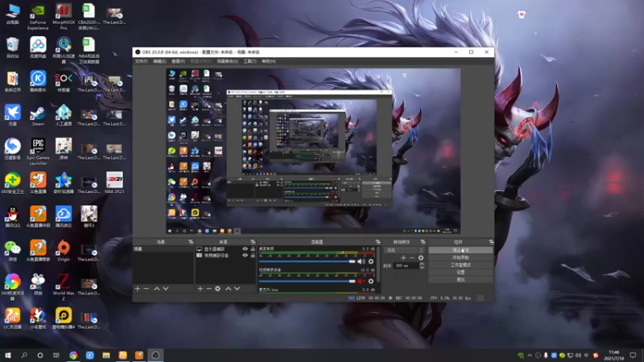644x362 pixels.
Task: Remove the scene transition with the minus icon
Action: (x=412, y=257)
